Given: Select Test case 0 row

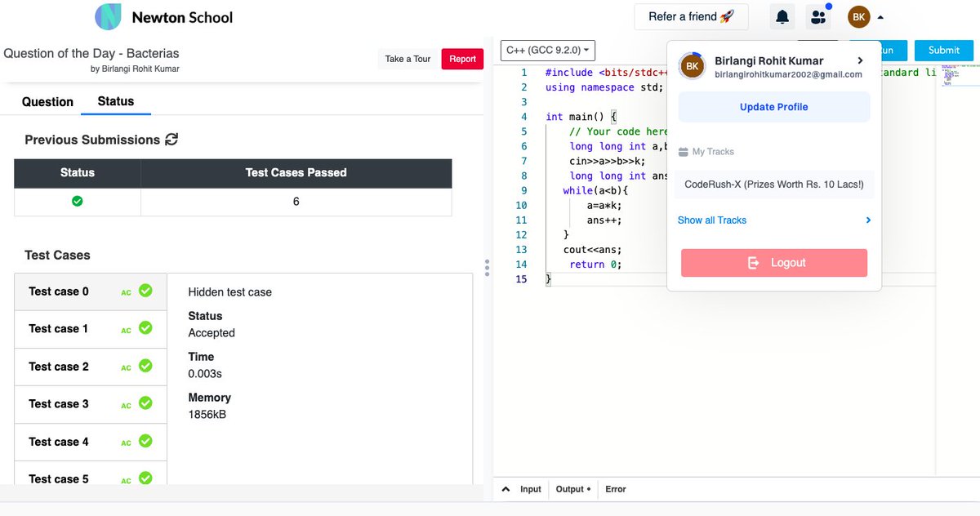Looking at the screenshot, I should [x=91, y=291].
